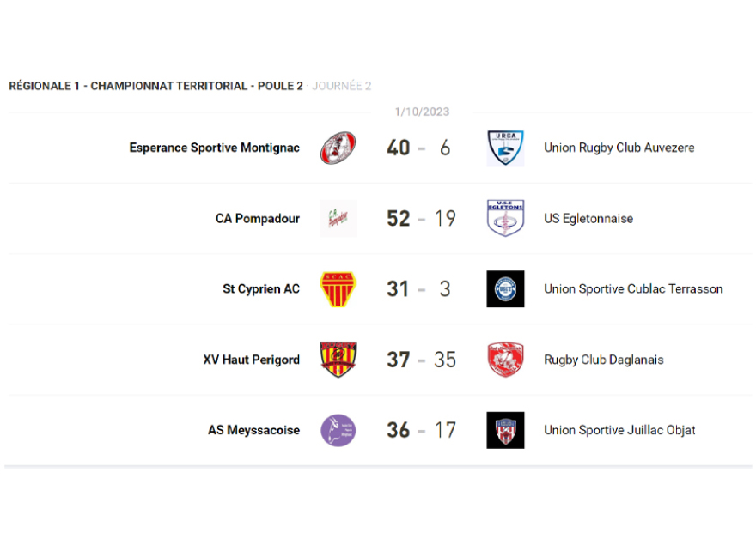Open the Union Sportive Cublac Terrasson logo

[x=505, y=289]
